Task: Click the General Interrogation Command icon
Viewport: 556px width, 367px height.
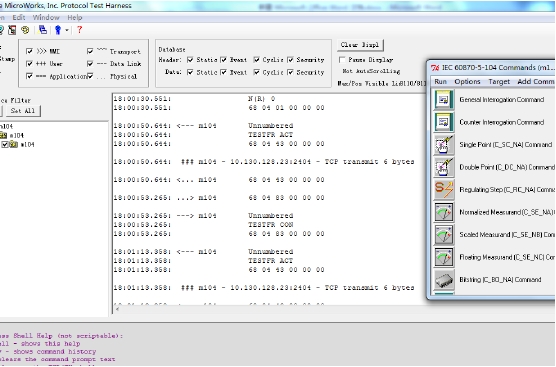Action: (x=444, y=100)
